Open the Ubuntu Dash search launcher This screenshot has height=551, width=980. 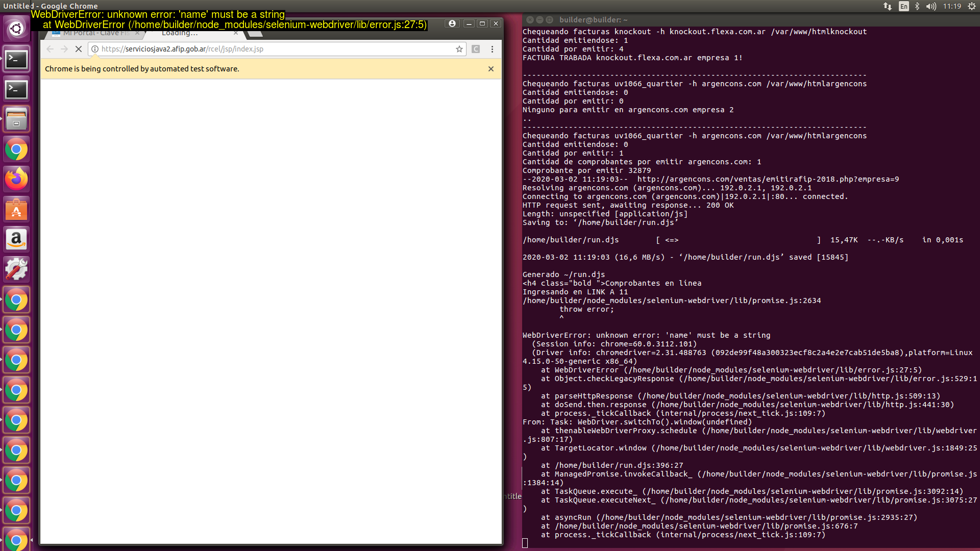pyautogui.click(x=16, y=29)
